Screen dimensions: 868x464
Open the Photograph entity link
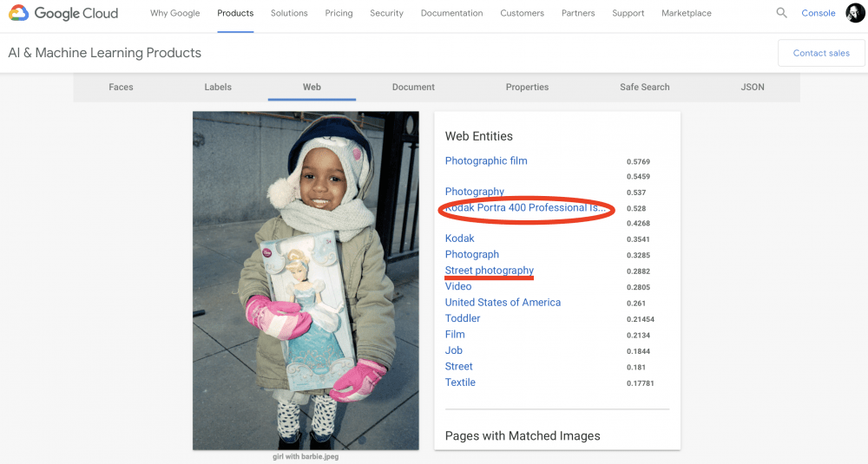click(471, 254)
